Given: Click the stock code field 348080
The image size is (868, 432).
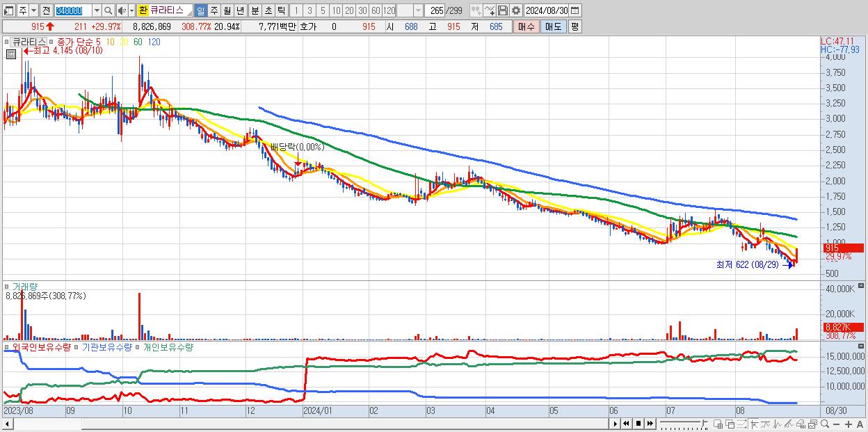Looking at the screenshot, I should [x=74, y=11].
